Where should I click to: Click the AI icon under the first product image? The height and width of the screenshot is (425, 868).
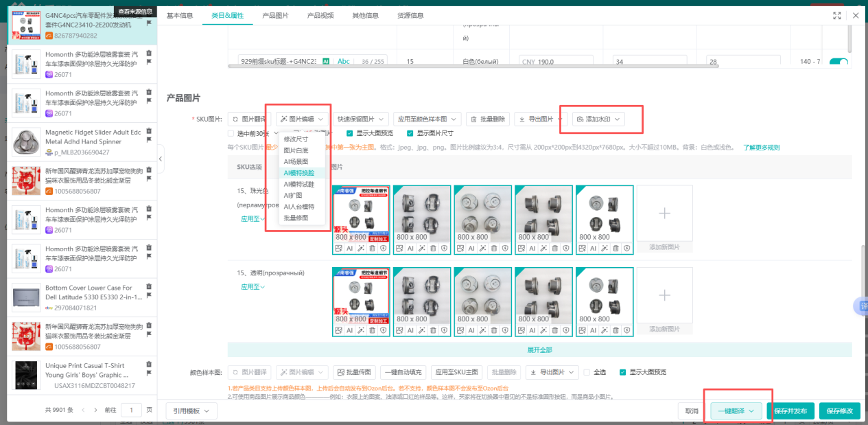(350, 247)
